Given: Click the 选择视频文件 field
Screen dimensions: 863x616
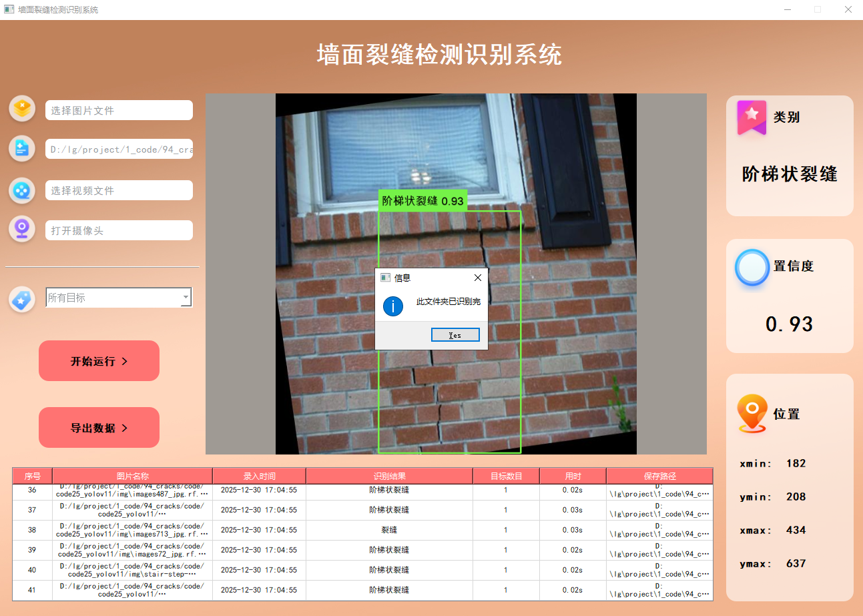Looking at the screenshot, I should pos(119,190).
